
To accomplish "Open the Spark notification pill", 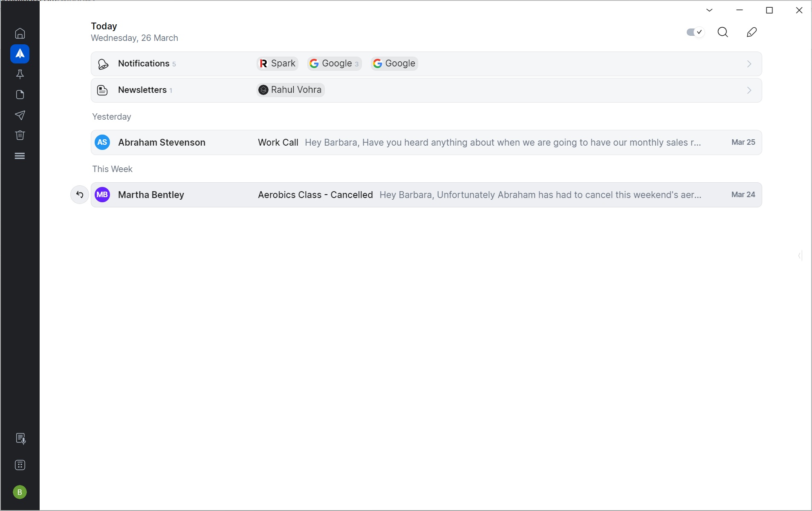I will (x=277, y=63).
